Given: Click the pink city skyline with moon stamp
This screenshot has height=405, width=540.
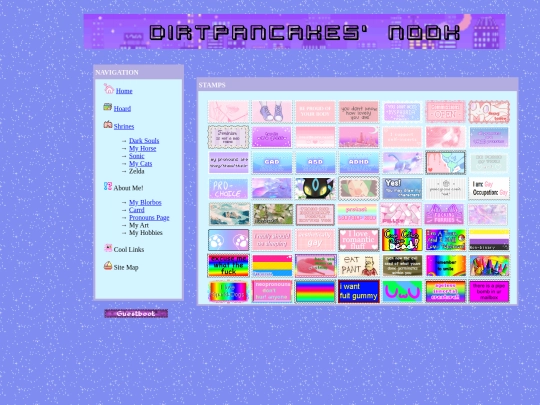Looking at the screenshot, I should coord(359,137).
